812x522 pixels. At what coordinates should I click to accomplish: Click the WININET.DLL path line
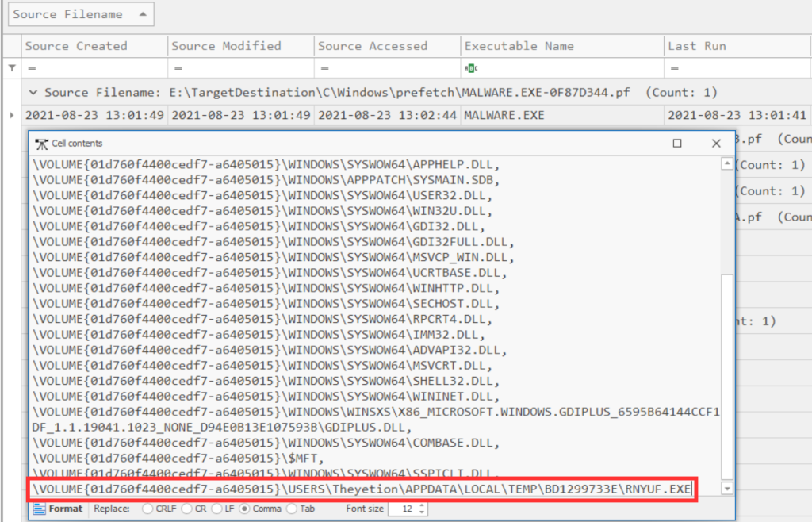(266, 397)
